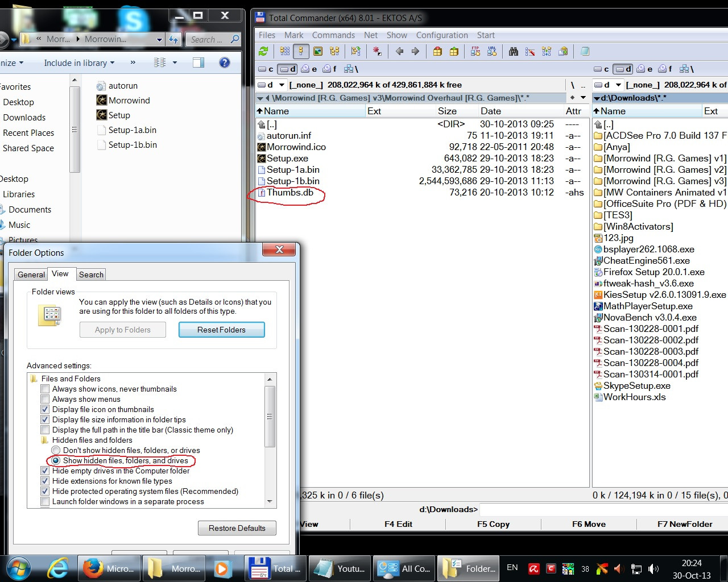Open the left panel directory hotlist asterisk

point(573,98)
